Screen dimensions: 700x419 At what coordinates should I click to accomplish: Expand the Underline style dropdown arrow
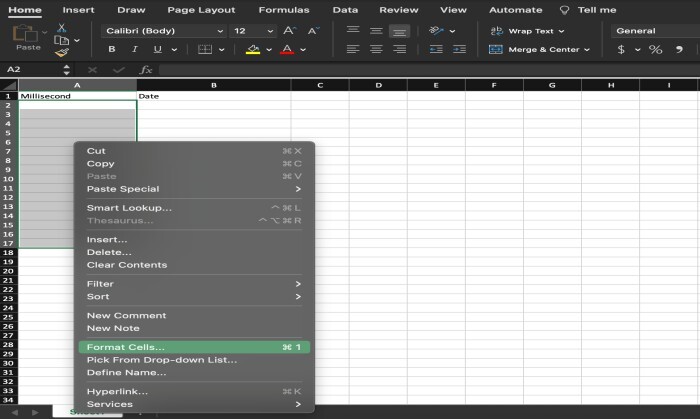pyautogui.click(x=174, y=50)
